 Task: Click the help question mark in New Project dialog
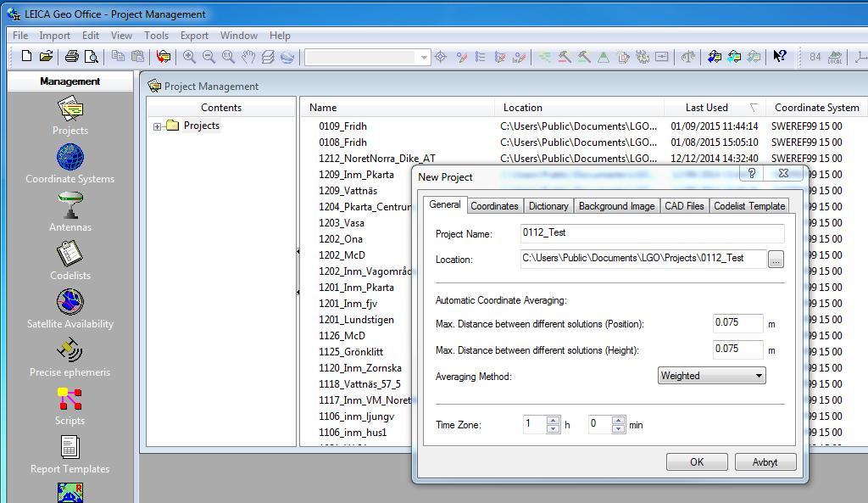pos(752,173)
